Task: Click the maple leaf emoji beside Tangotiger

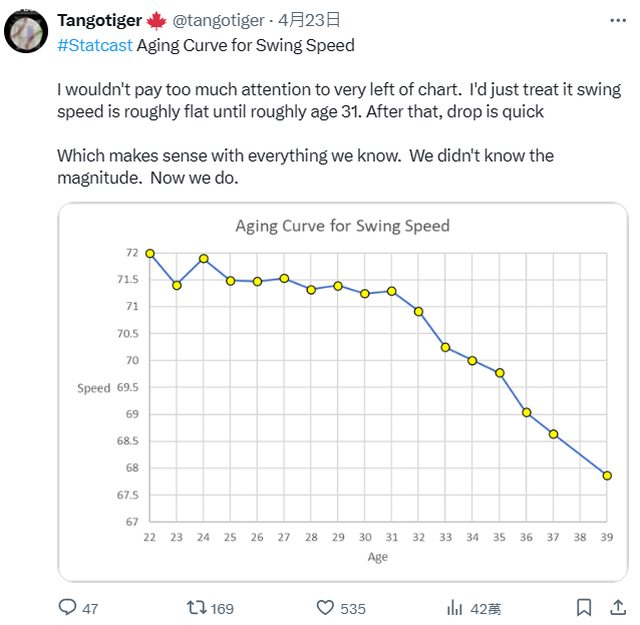Action: (157, 20)
